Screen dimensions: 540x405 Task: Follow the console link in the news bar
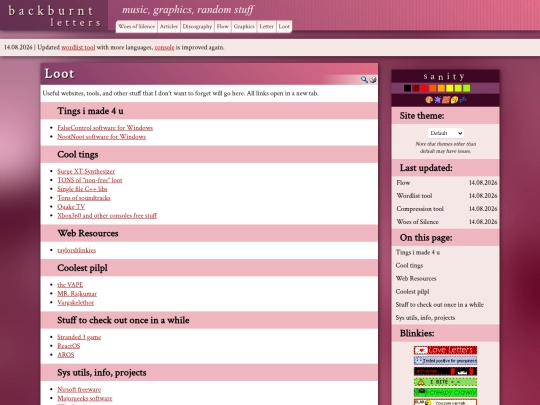click(164, 48)
